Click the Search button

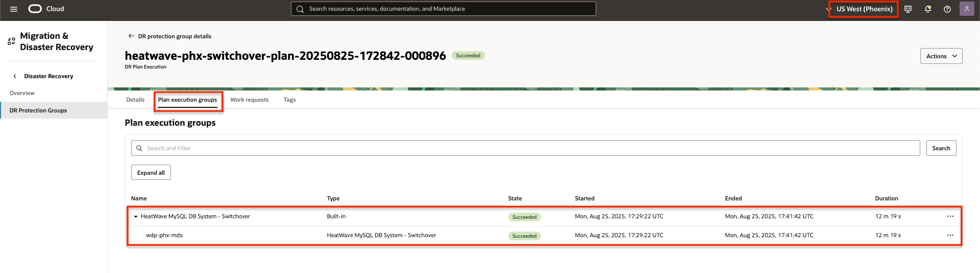point(941,148)
